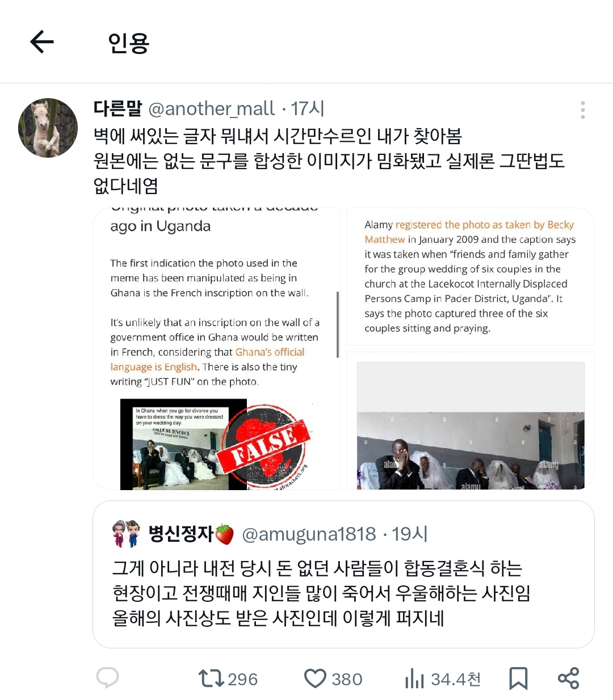Tap the back arrow icon

pos(42,42)
